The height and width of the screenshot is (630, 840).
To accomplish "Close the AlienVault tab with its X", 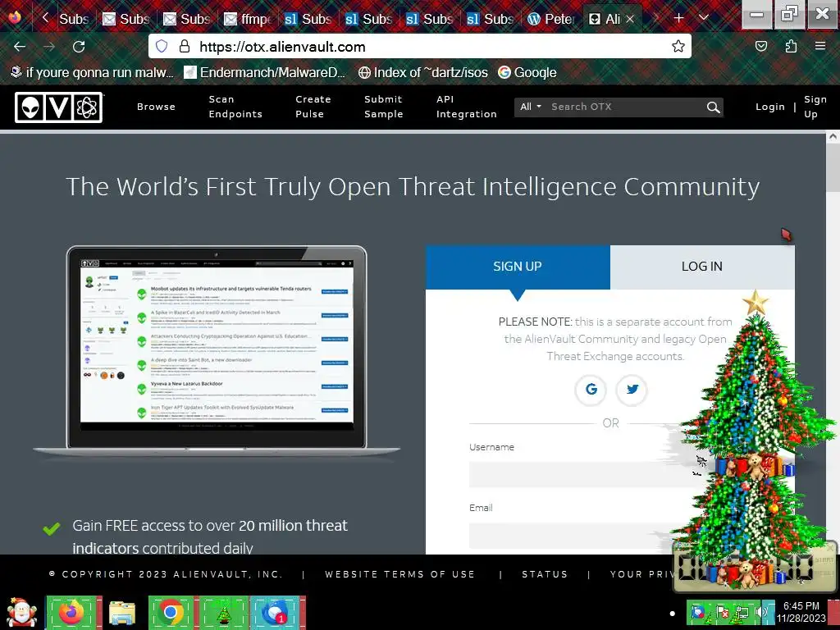I will (x=630, y=20).
